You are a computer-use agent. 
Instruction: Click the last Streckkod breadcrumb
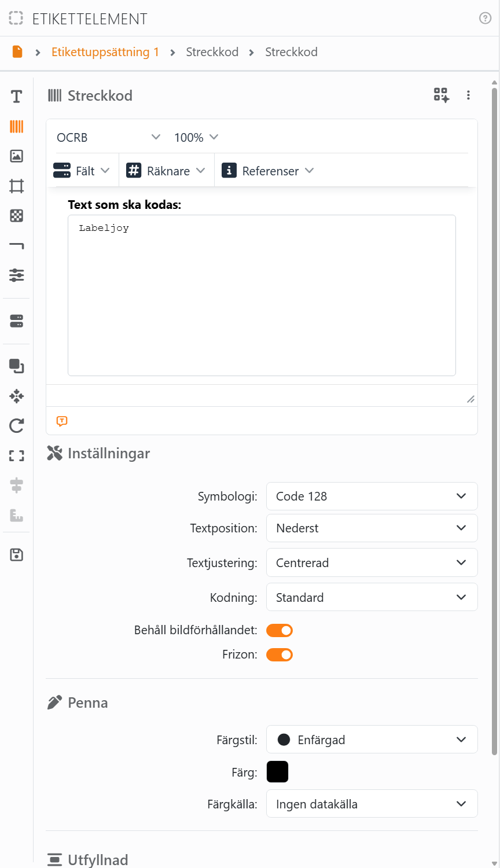coord(291,52)
